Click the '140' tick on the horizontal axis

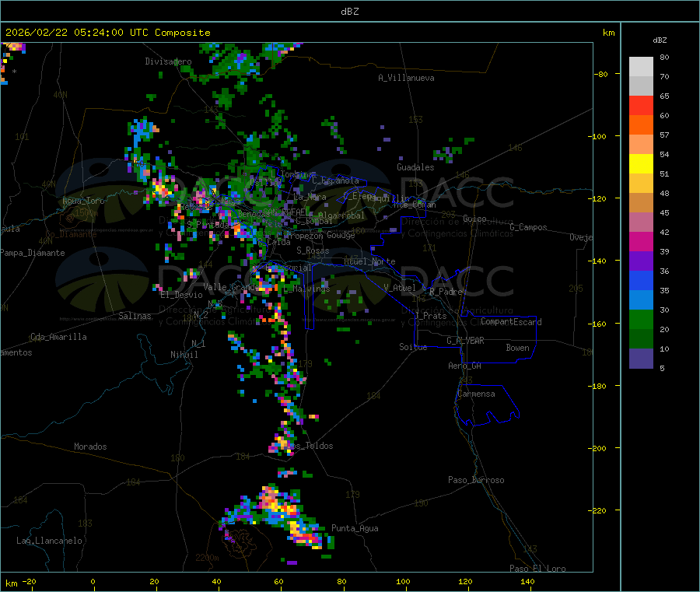527,581
